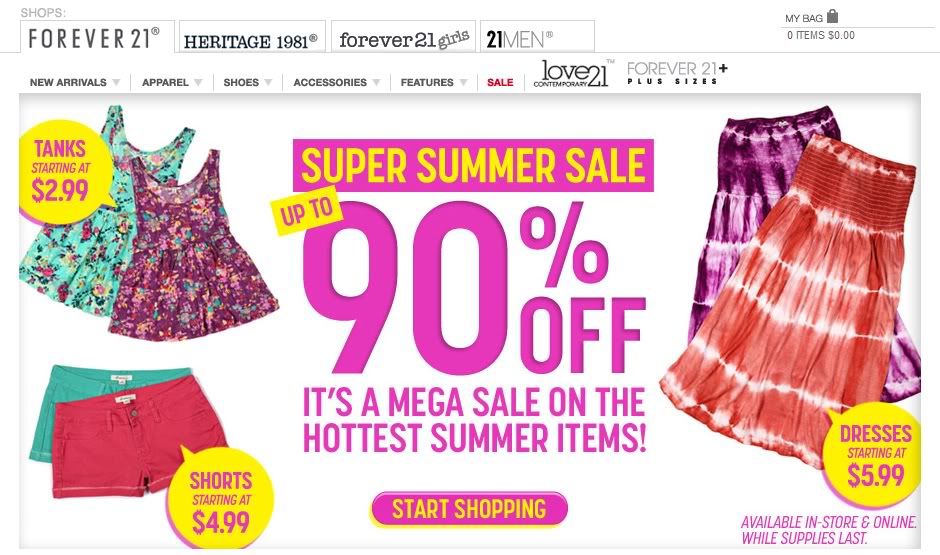This screenshot has height=555, width=940.
Task: Switch to the Heritage 1981 shop tab
Action: [x=252, y=37]
